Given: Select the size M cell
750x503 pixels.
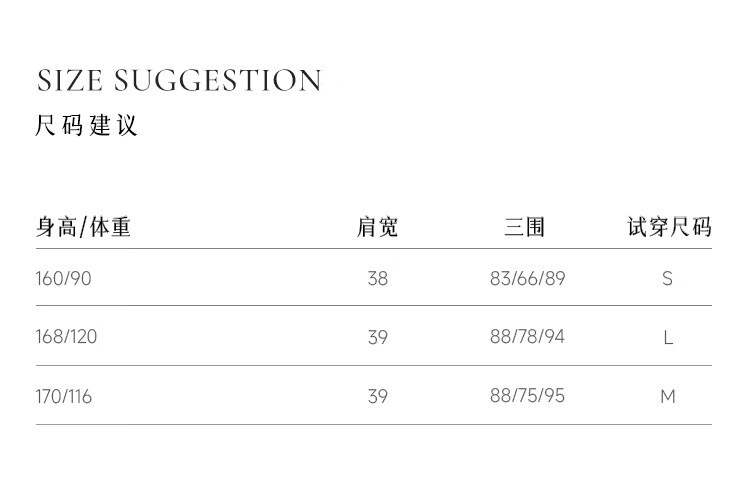Looking at the screenshot, I should tap(668, 396).
